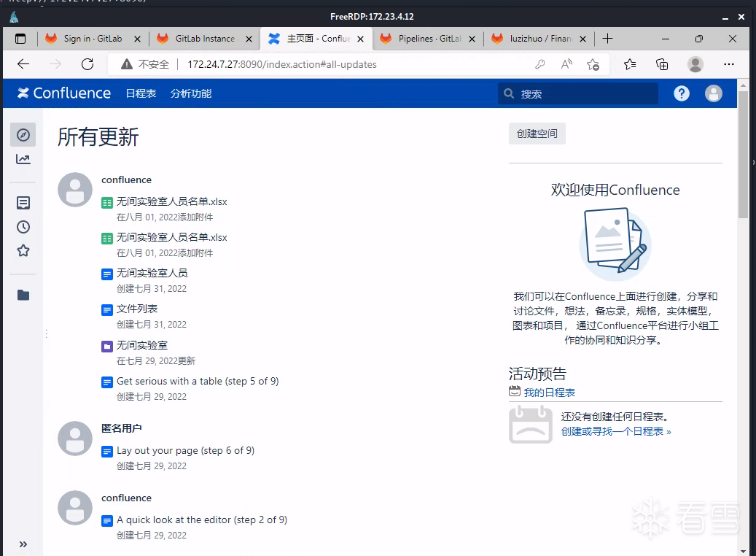Screen dimensions: 756x556
Task: Open the browser favorites list icon
Action: pos(630,64)
